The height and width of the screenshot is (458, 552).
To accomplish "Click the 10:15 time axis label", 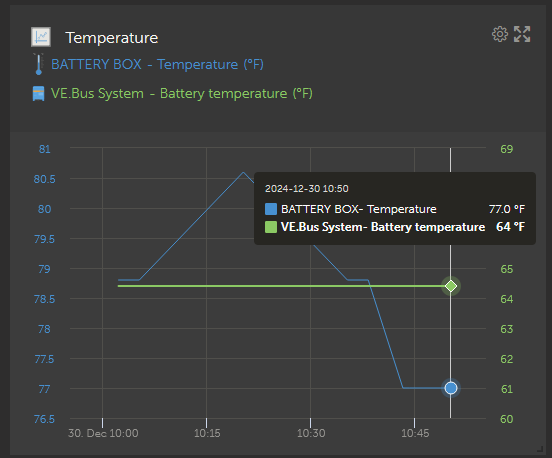I will [207, 433].
